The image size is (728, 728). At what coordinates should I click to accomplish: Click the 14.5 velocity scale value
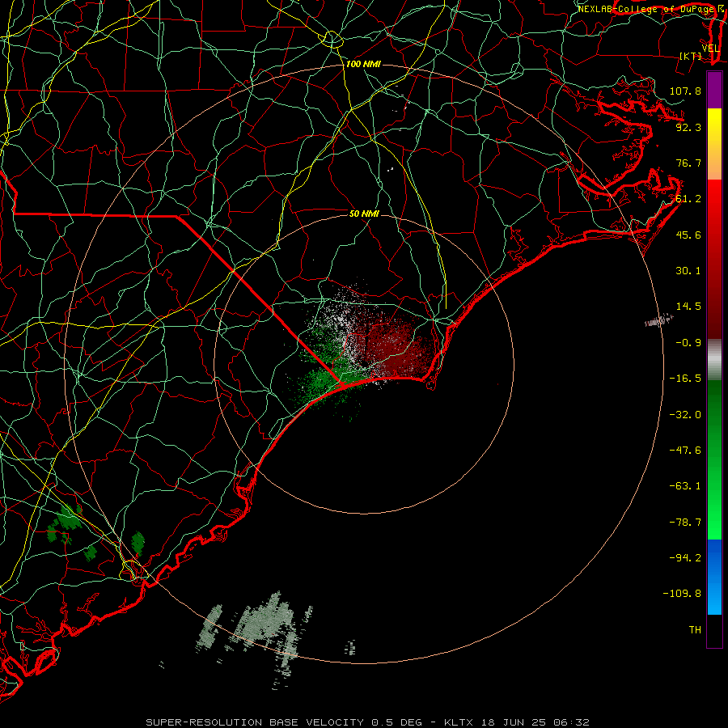click(688, 307)
